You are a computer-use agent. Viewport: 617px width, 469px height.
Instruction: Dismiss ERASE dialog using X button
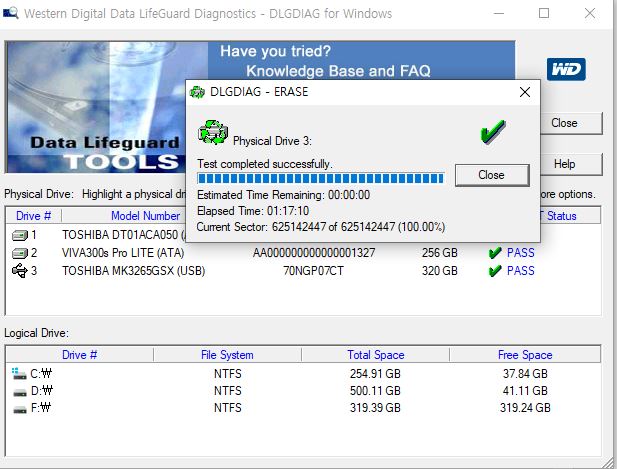point(525,92)
